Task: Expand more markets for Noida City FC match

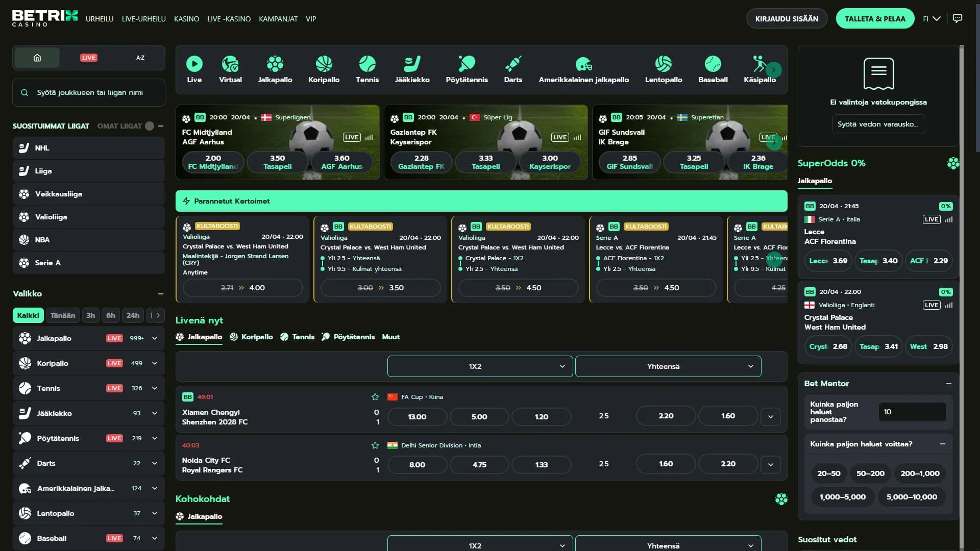Action: pyautogui.click(x=771, y=464)
